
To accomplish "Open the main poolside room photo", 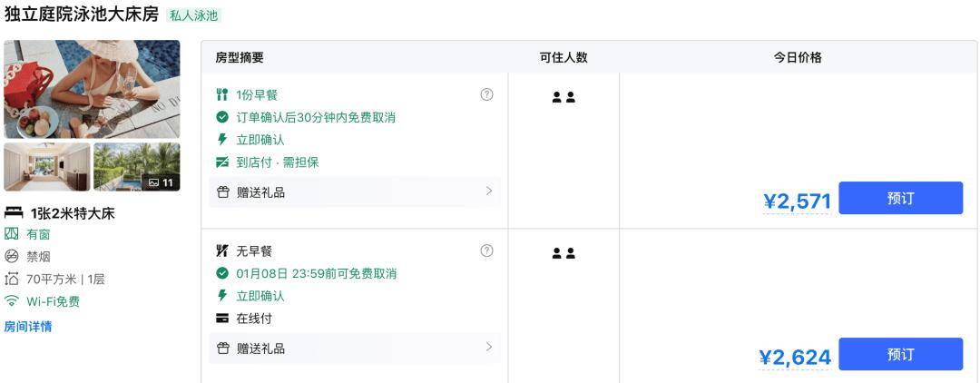I will coord(92,89).
